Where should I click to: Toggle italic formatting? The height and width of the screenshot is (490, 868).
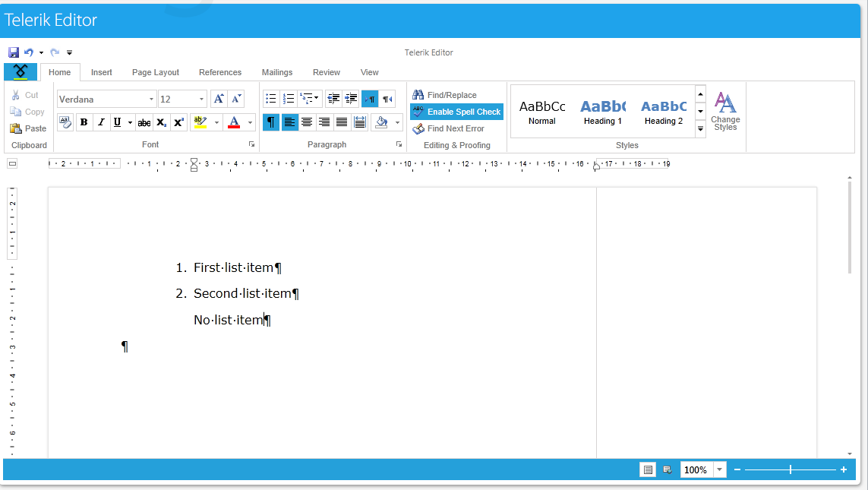pos(101,122)
